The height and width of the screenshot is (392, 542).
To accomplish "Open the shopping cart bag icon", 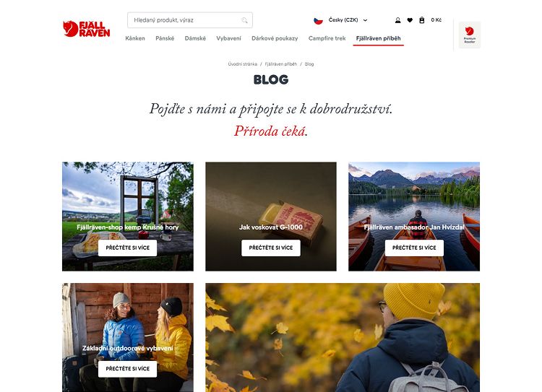I will pos(422,20).
